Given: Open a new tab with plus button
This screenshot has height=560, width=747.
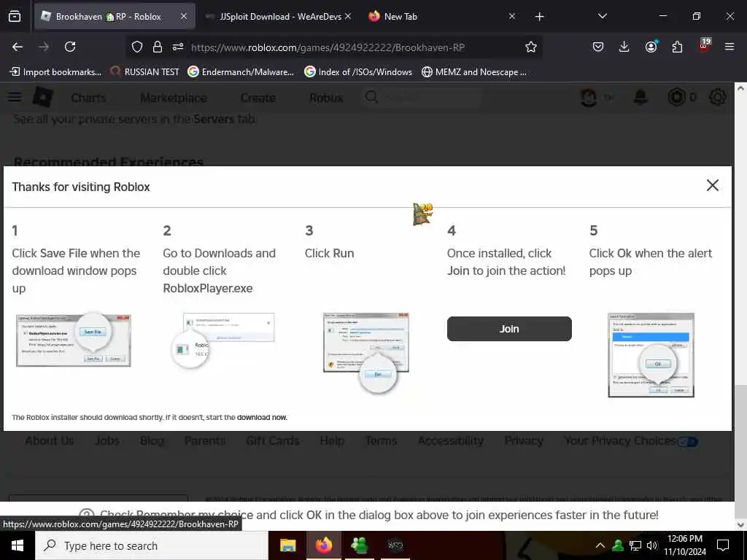Looking at the screenshot, I should point(539,17).
